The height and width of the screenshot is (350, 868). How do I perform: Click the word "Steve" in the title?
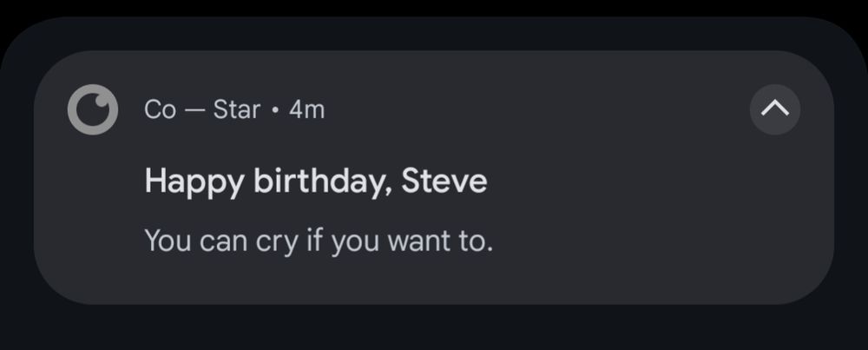point(444,181)
